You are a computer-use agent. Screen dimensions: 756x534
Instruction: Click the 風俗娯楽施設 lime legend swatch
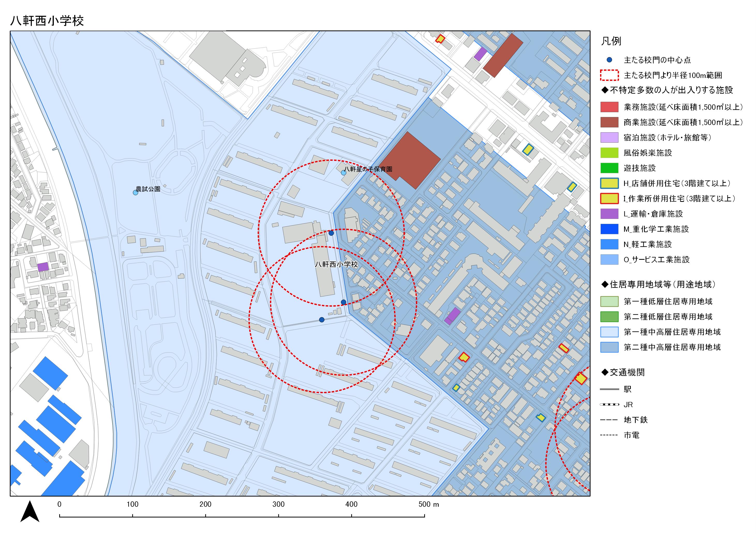[609, 153]
